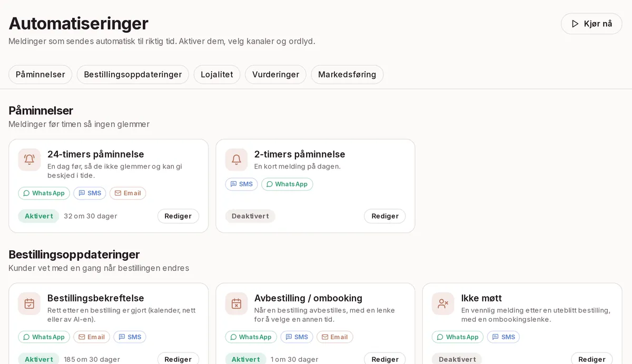The image size is (632, 364).
Task: Click the Bestillingsbekreftelse calendar-check icon
Action: coord(29,303)
